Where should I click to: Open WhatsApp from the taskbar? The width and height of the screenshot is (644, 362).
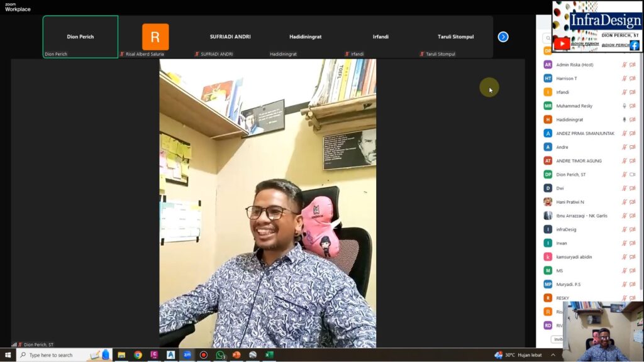pos(220,355)
